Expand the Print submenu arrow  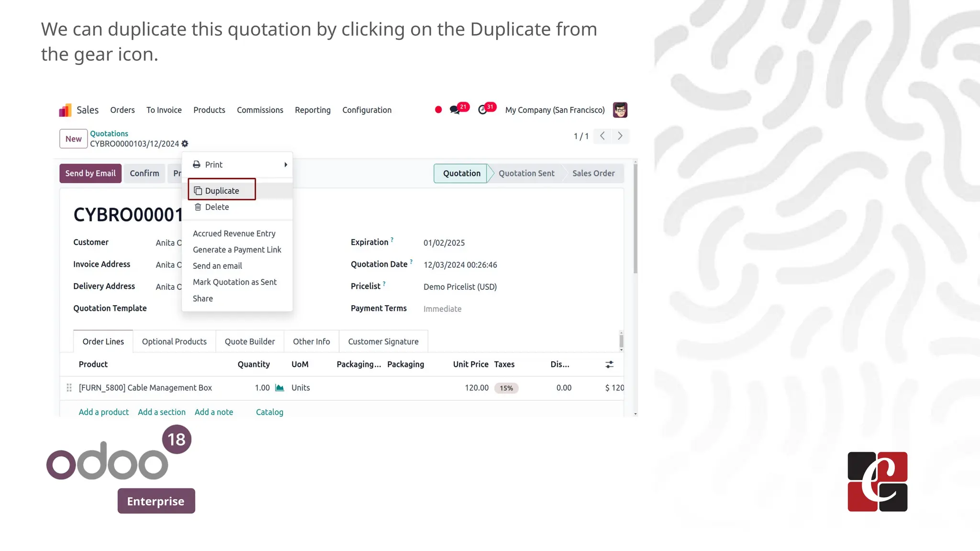click(286, 165)
